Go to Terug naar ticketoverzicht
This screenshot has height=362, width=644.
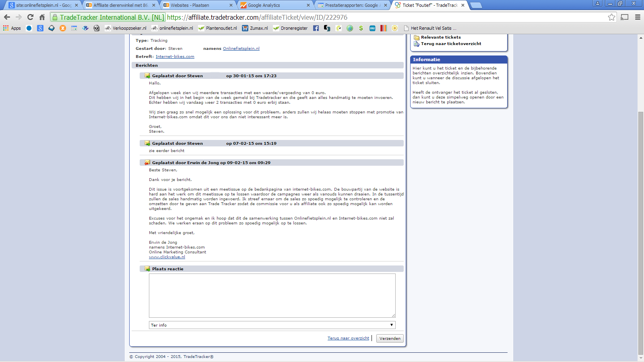tap(451, 44)
